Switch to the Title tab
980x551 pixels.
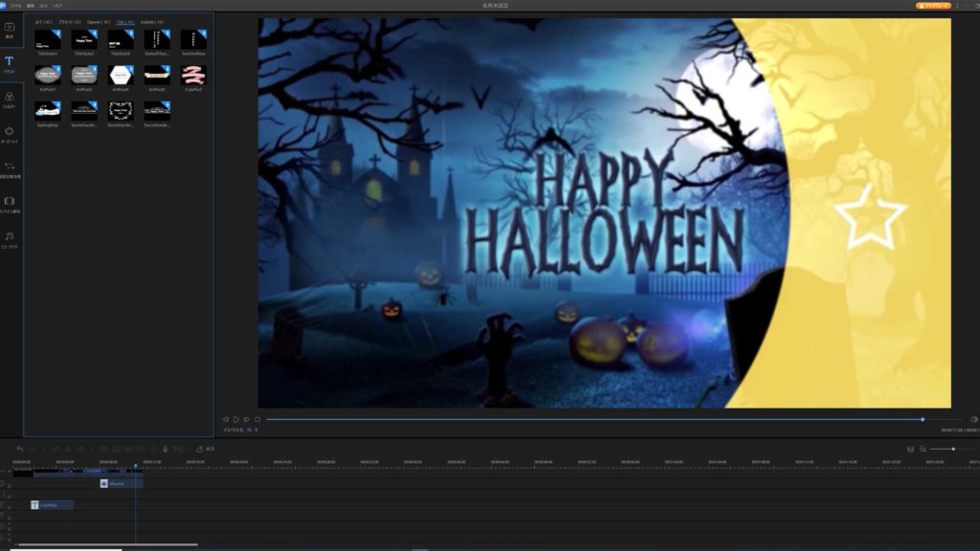pyautogui.click(x=125, y=23)
